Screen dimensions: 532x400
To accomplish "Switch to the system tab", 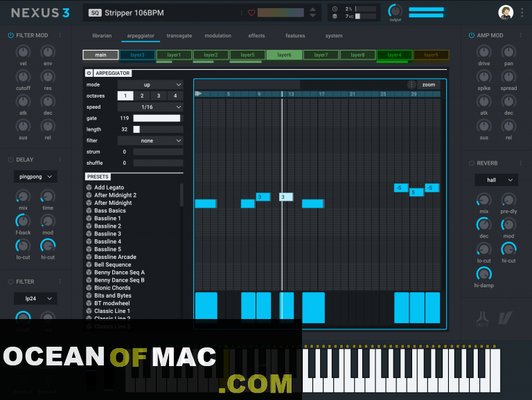I will coord(334,35).
